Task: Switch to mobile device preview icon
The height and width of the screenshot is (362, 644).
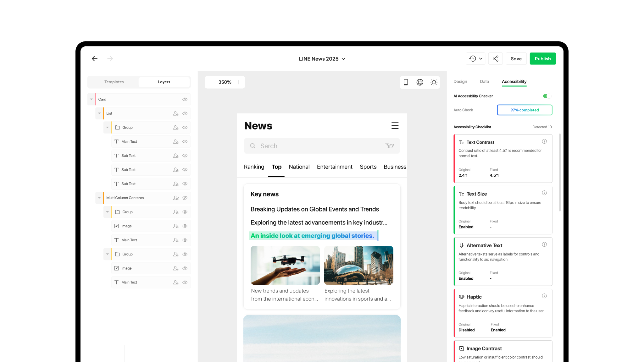Action: click(406, 82)
